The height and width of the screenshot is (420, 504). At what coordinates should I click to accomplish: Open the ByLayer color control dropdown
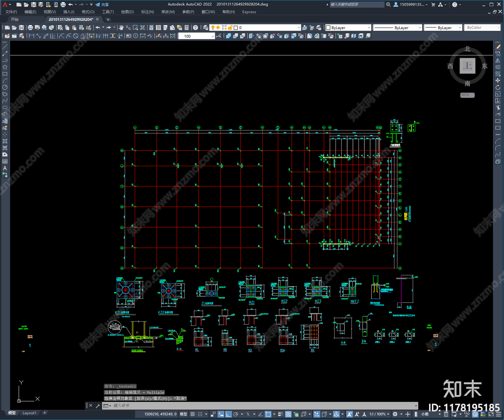348,28
